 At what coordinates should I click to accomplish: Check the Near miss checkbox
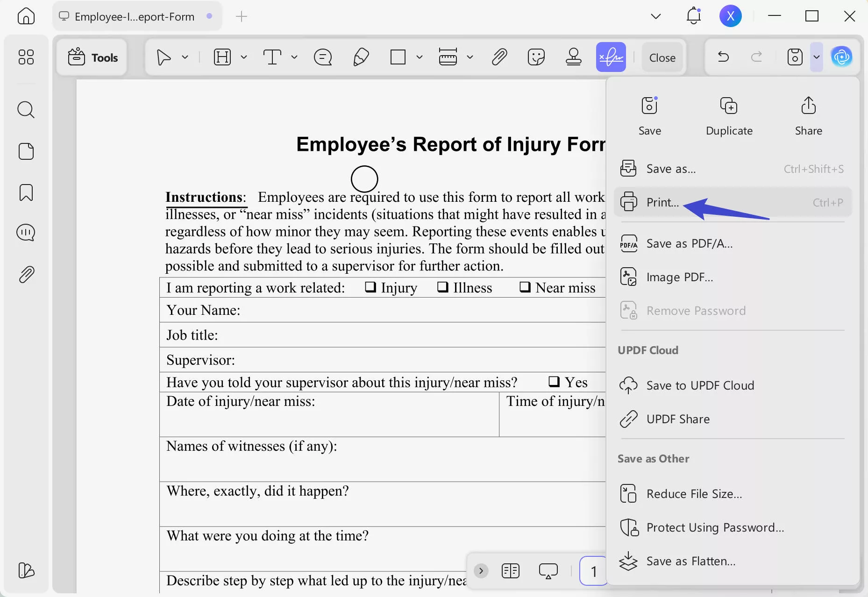(524, 287)
